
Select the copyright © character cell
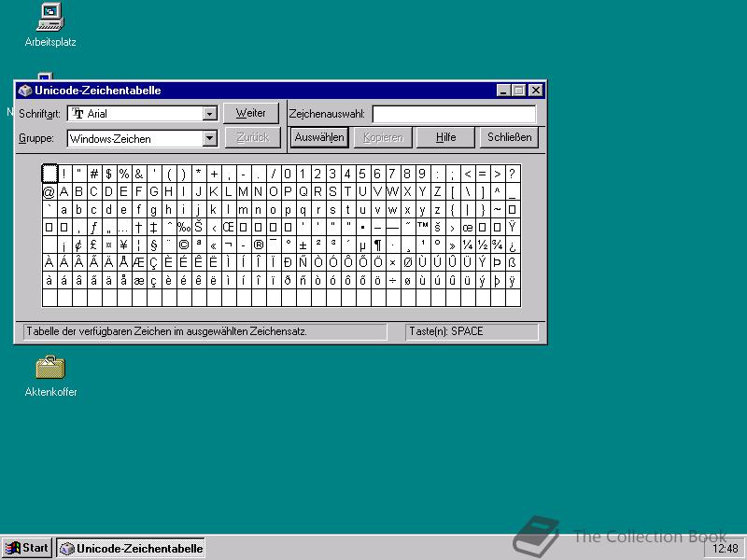(x=184, y=245)
